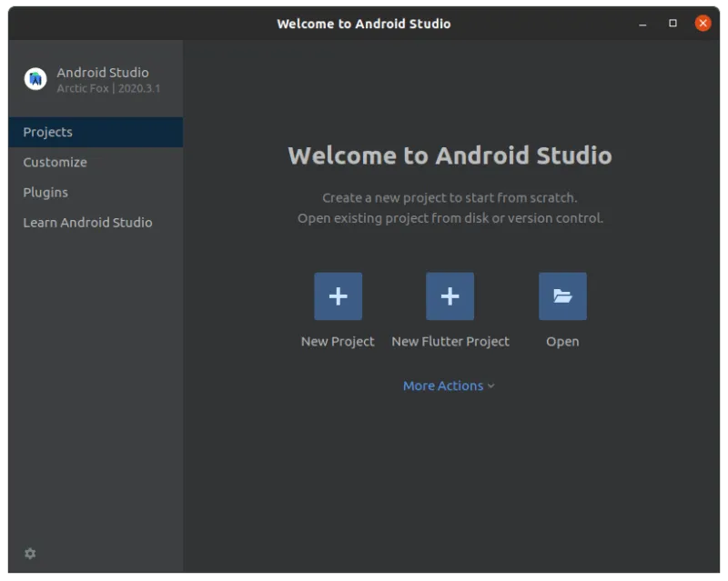Viewport: 728px width, 581px height.
Task: Click the Arctic Fox 2020.3.1 version text
Action: pos(108,88)
